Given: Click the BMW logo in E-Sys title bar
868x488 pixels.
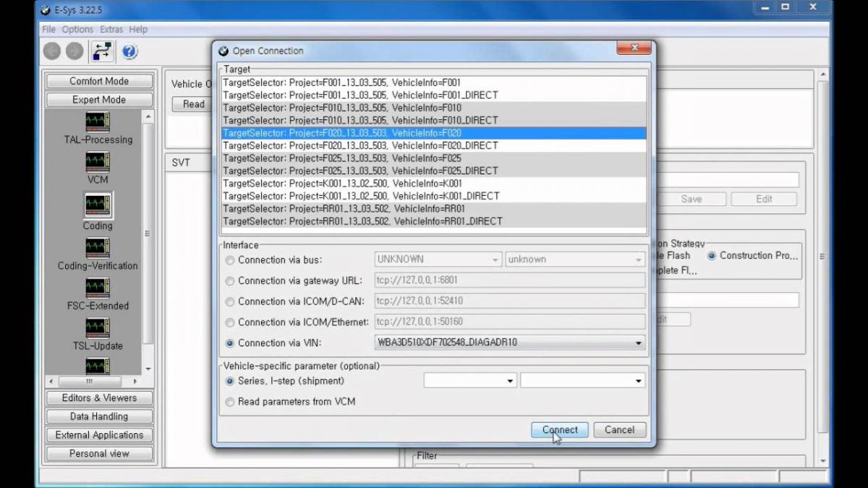Looking at the screenshot, I should coord(47,10).
